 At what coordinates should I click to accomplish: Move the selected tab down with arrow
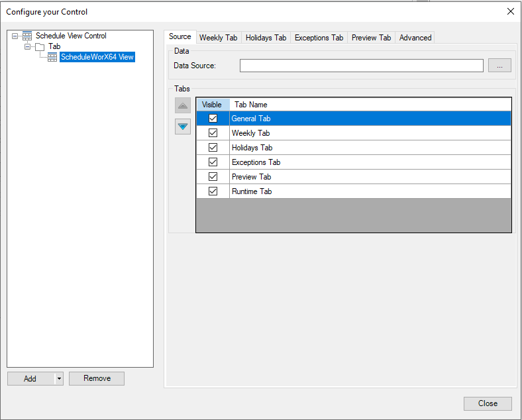point(183,127)
